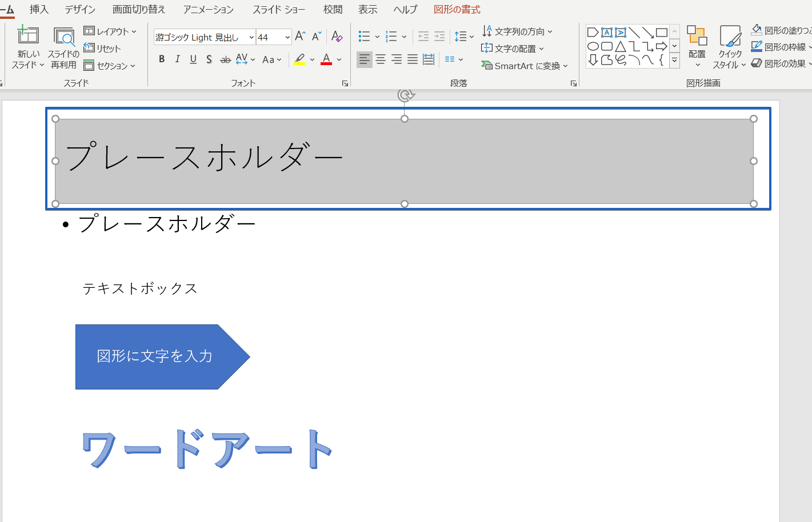Open font color dropdown arrow
This screenshot has width=812, height=522.
tap(339, 59)
